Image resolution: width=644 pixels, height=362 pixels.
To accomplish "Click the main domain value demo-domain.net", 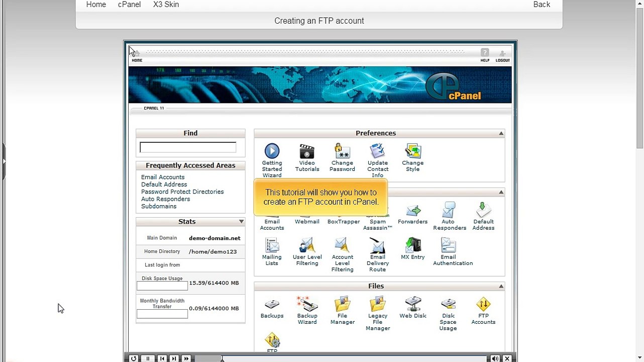I will coord(214,238).
